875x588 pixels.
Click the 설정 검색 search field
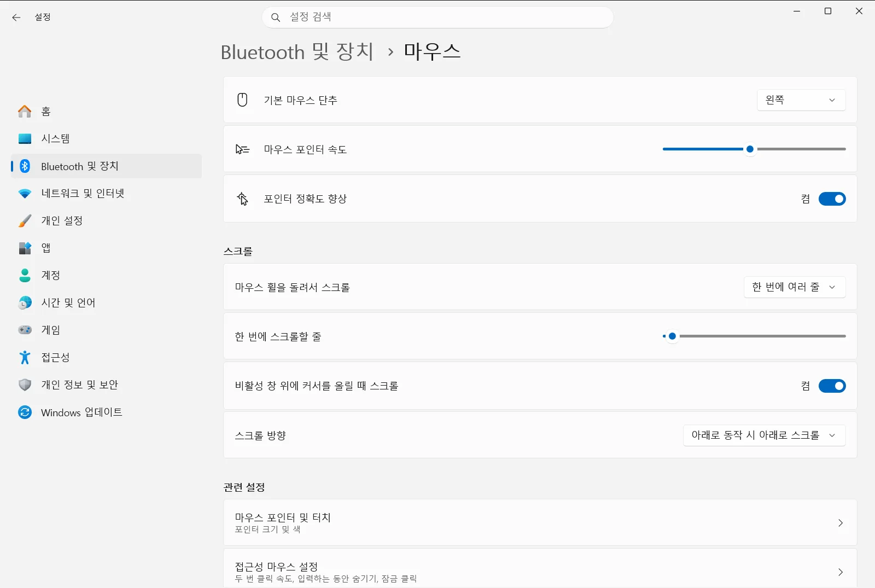pyautogui.click(x=437, y=18)
